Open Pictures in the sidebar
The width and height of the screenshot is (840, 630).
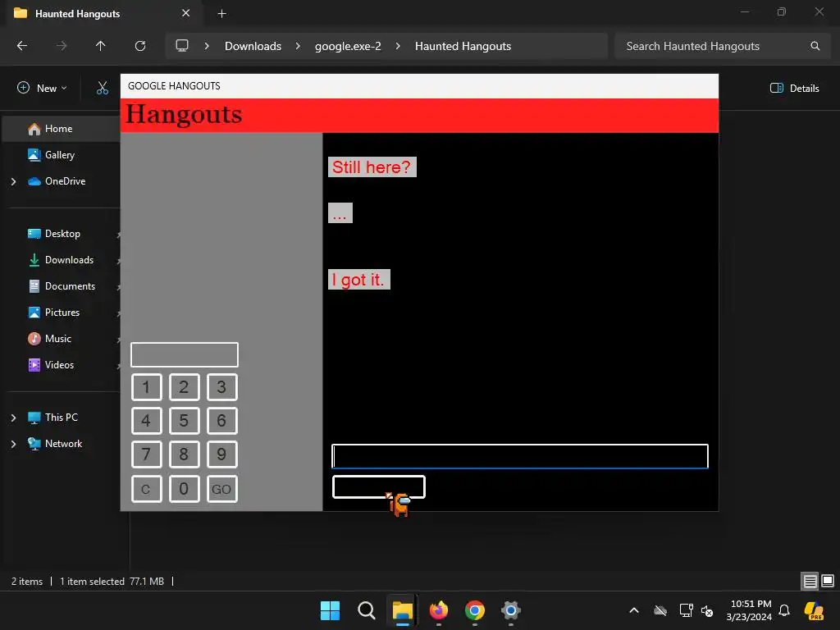pyautogui.click(x=62, y=313)
